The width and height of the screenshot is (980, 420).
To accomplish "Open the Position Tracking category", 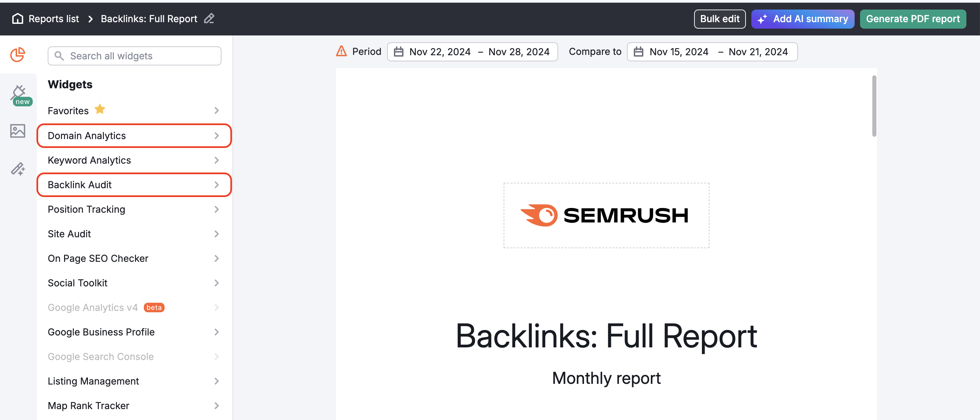I will pyautogui.click(x=134, y=209).
